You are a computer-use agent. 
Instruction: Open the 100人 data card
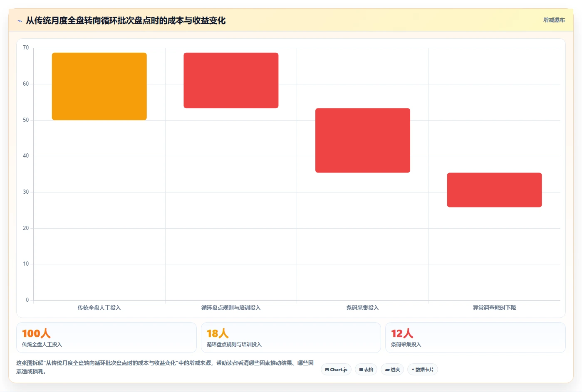tap(106, 338)
